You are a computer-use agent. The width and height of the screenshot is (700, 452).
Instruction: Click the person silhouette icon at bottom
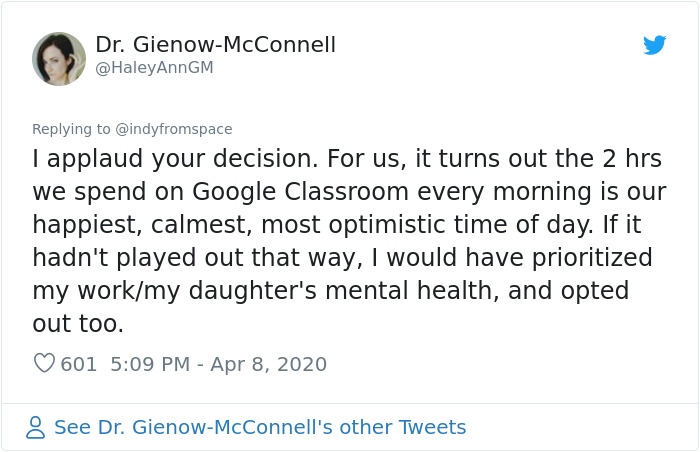click(36, 428)
